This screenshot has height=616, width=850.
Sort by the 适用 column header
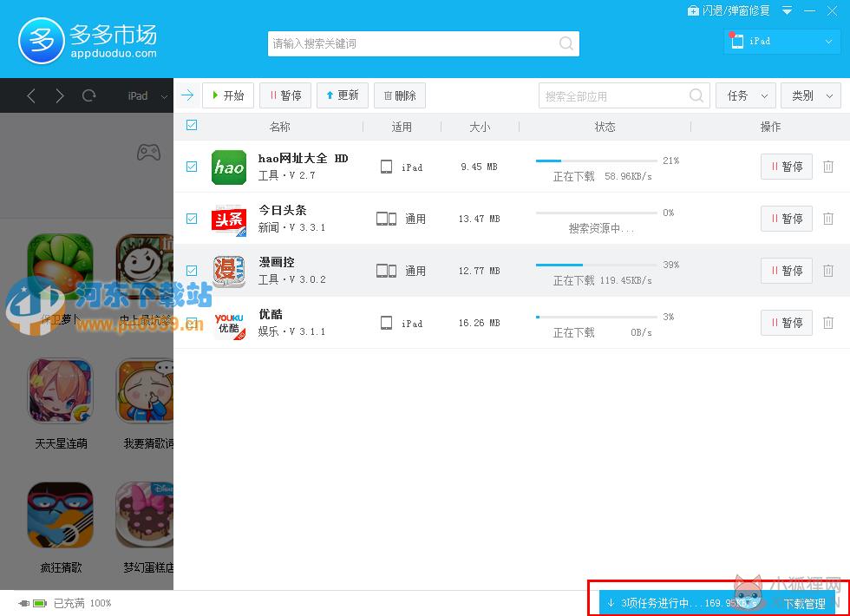pyautogui.click(x=402, y=127)
